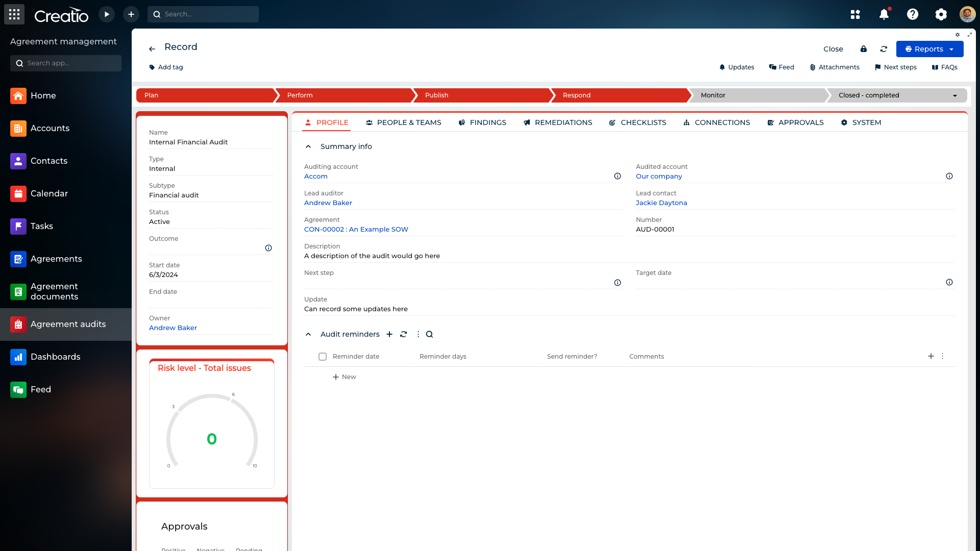
Task: Open Audit reminders more actions menu
Action: pyautogui.click(x=418, y=334)
